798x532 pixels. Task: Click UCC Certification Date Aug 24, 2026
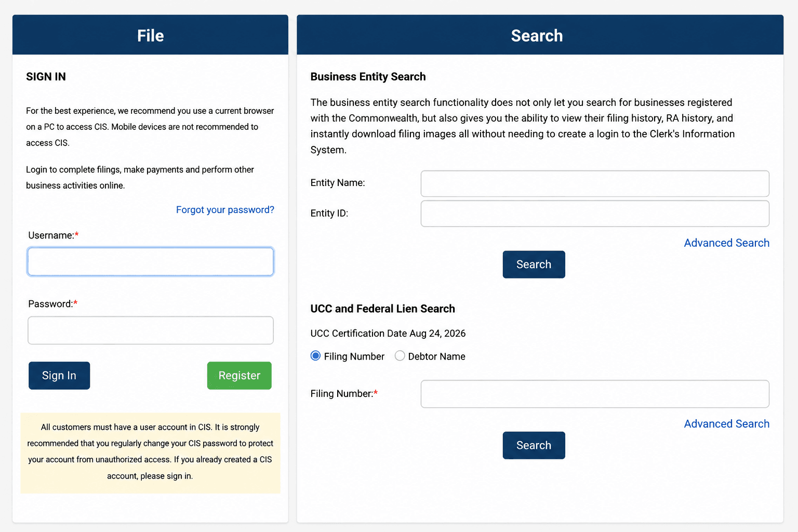pos(388,334)
